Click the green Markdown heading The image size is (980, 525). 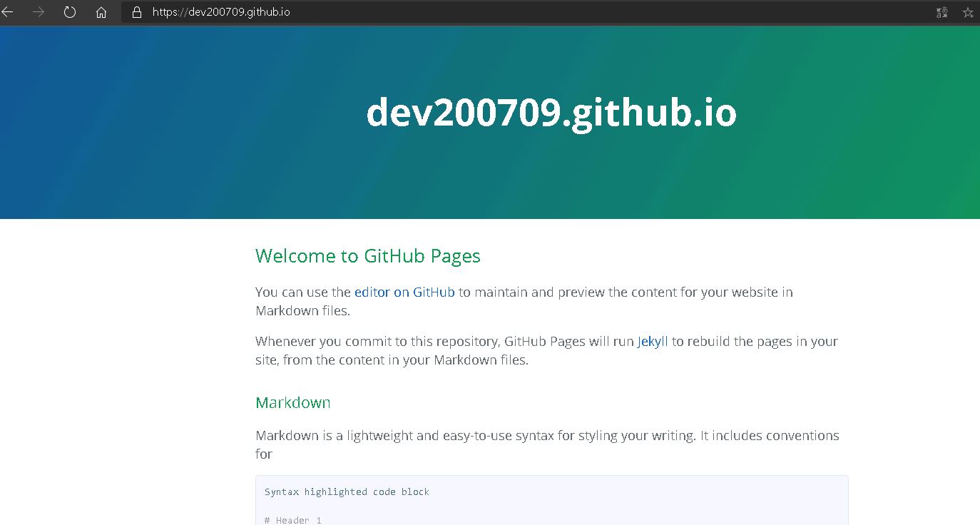coord(293,402)
